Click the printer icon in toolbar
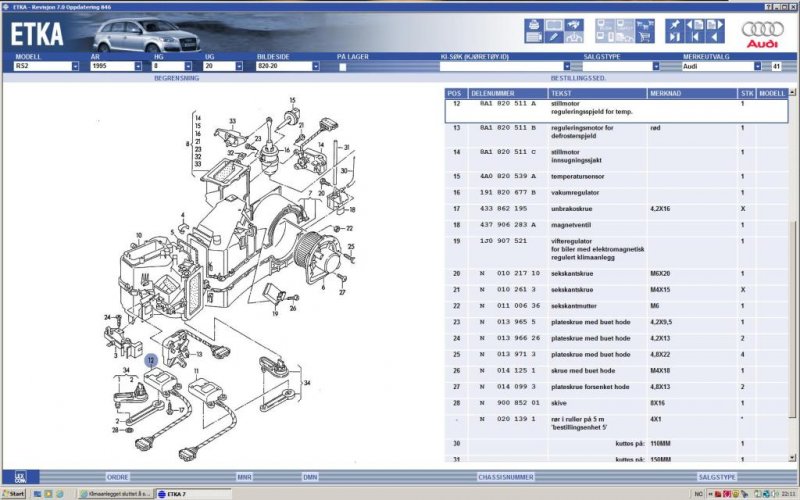This screenshot has height=500, width=800. coord(533,24)
